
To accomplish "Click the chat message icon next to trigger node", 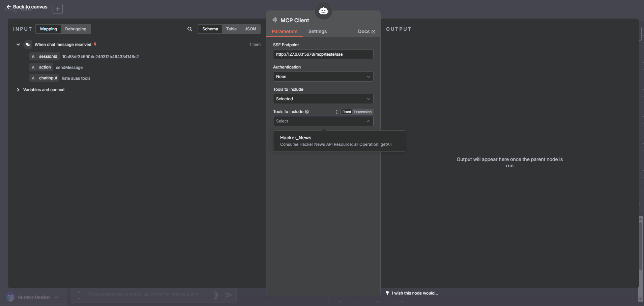I will (28, 44).
